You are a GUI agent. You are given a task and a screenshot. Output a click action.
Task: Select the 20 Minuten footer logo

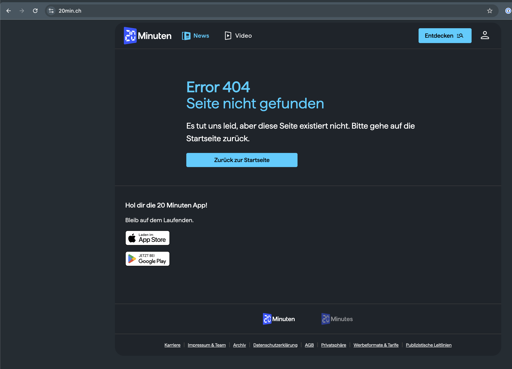click(x=279, y=319)
